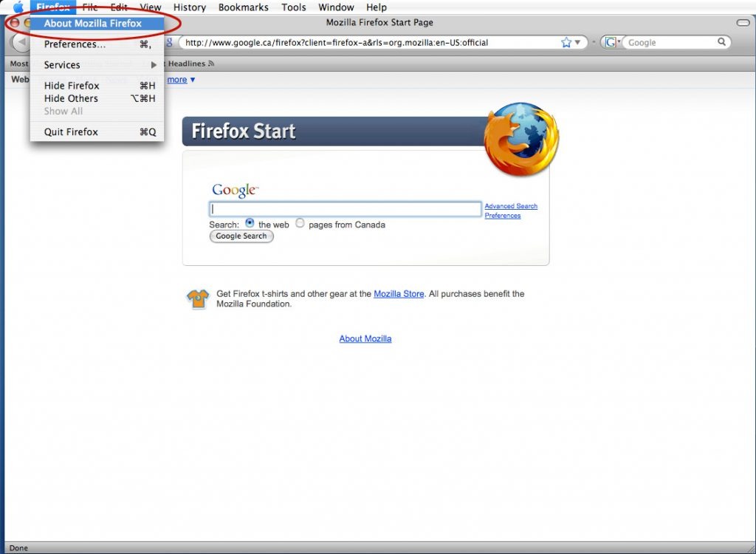756x554 pixels.
Task: Click the Google logo
Action: coord(235,190)
